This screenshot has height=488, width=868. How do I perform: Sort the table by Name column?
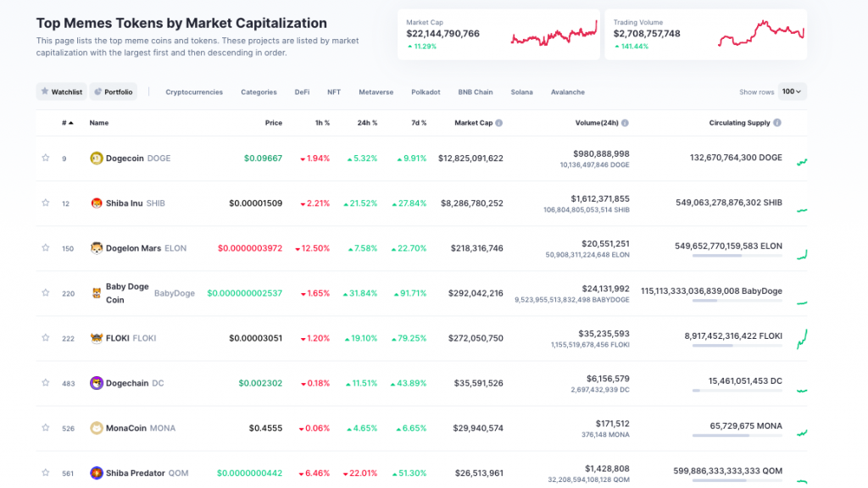click(x=99, y=123)
